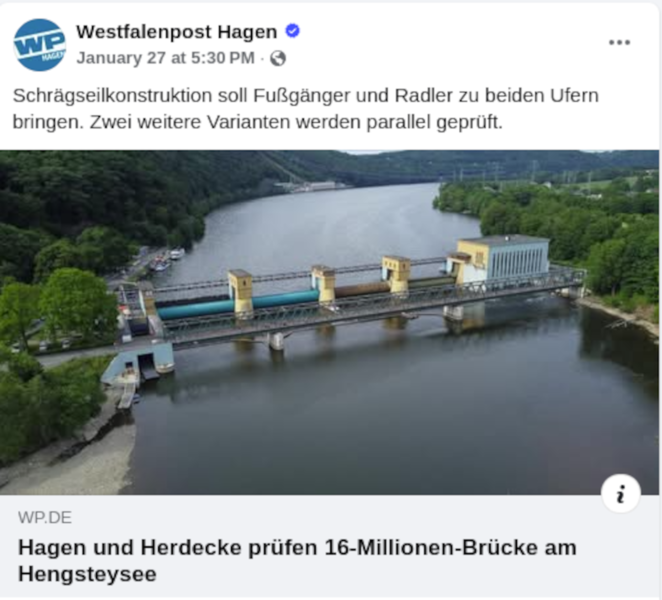Open the post options three-dot menu
Screen dimensions: 662x600
tap(619, 42)
